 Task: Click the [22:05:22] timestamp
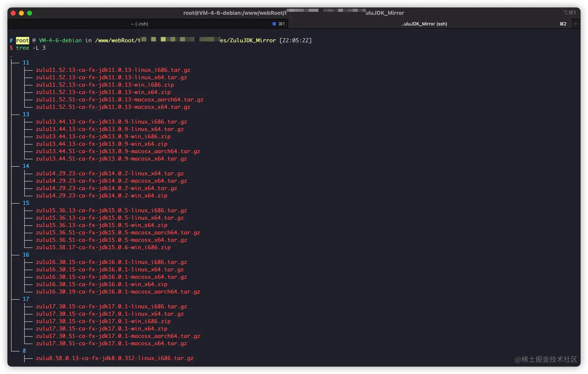pos(296,40)
